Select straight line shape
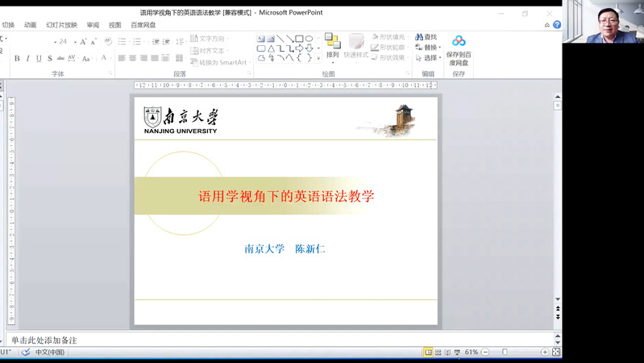 tap(280, 39)
